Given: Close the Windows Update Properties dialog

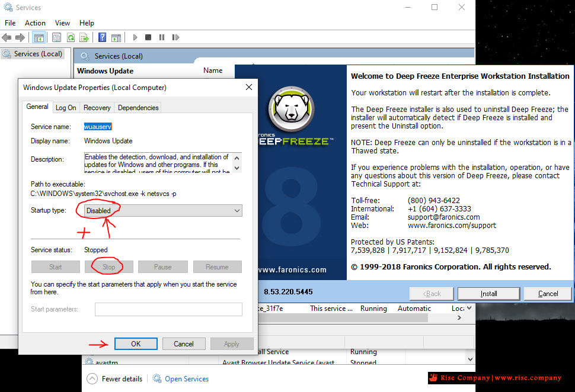Looking at the screenshot, I should (248, 87).
